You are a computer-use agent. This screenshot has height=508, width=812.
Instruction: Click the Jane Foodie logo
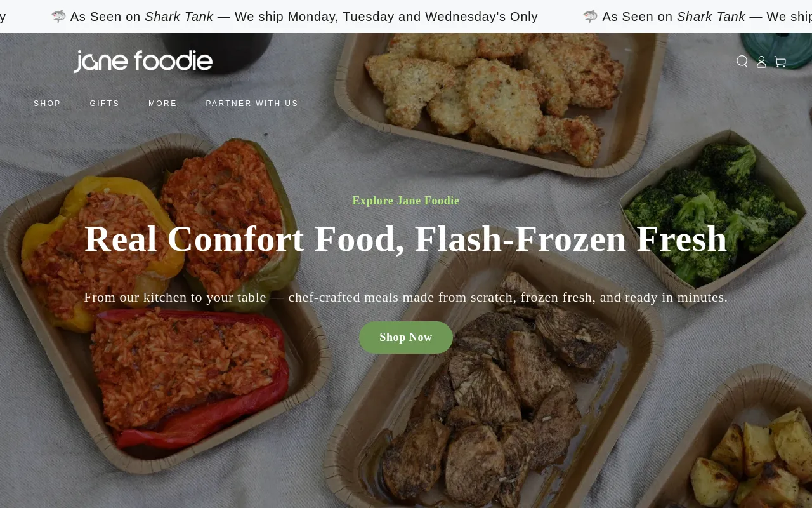pos(143,62)
